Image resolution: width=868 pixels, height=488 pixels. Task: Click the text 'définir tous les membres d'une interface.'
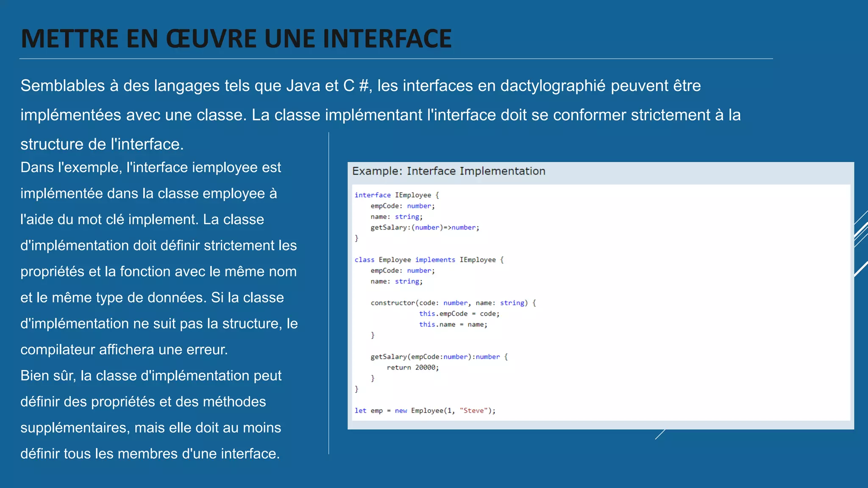click(x=150, y=454)
